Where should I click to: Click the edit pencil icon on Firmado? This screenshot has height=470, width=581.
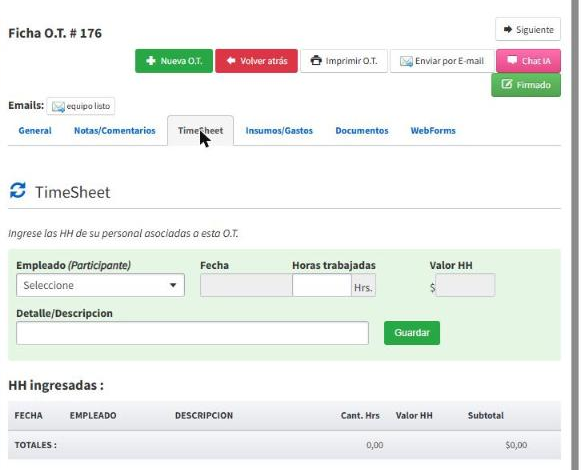pyautogui.click(x=507, y=84)
